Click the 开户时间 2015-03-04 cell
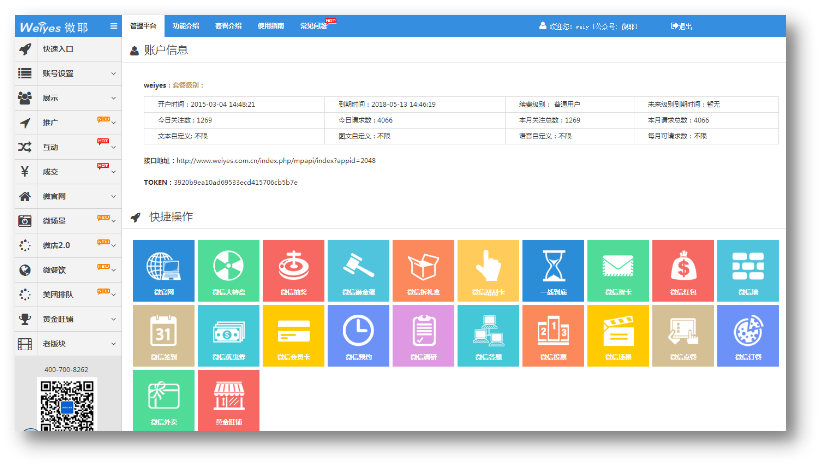The width and height of the screenshot is (823, 468). tap(235, 104)
